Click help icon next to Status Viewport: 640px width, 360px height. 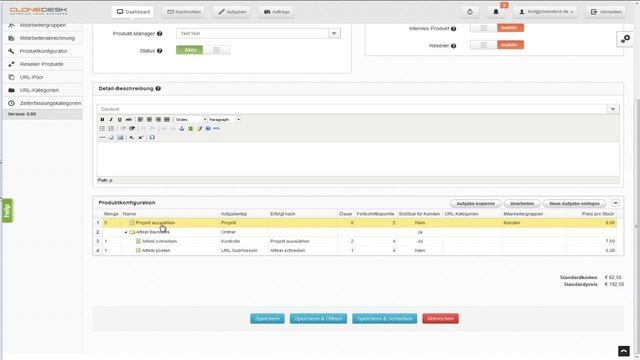click(x=160, y=51)
